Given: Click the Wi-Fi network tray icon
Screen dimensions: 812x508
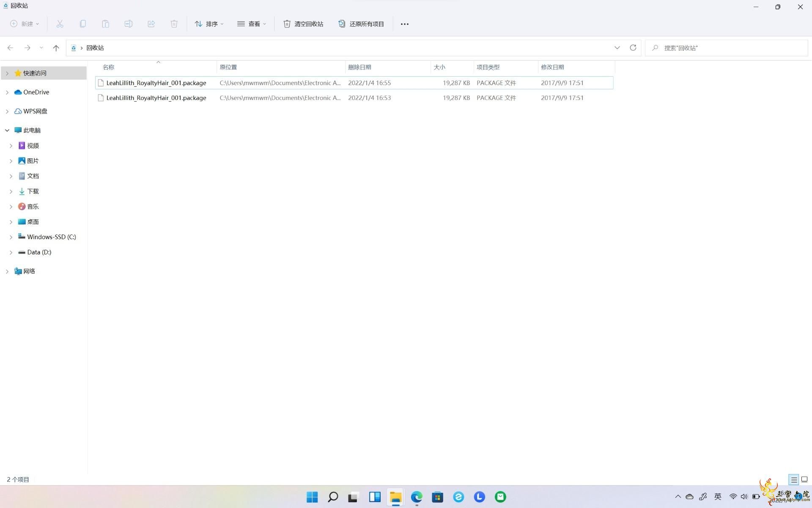Looking at the screenshot, I should click(x=733, y=497).
